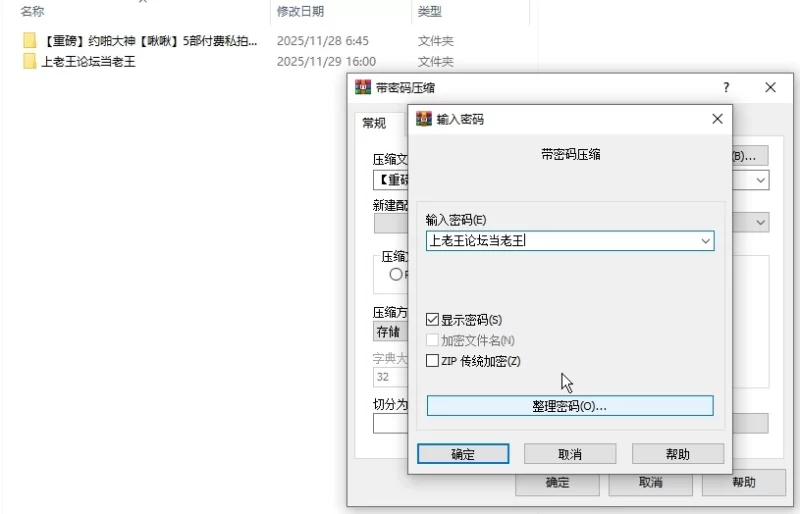Click 确定 in the 带密码压缩 window
The height and width of the screenshot is (514, 800).
point(557,483)
